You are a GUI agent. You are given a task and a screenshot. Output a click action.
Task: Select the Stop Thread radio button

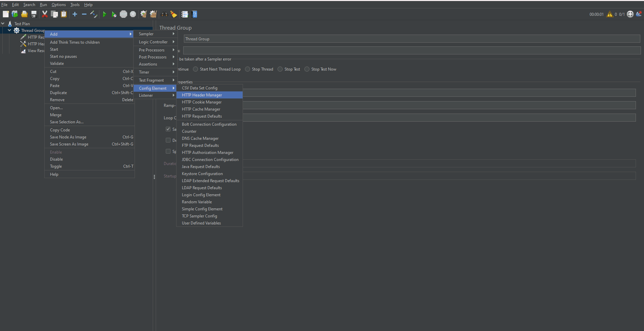click(x=248, y=69)
